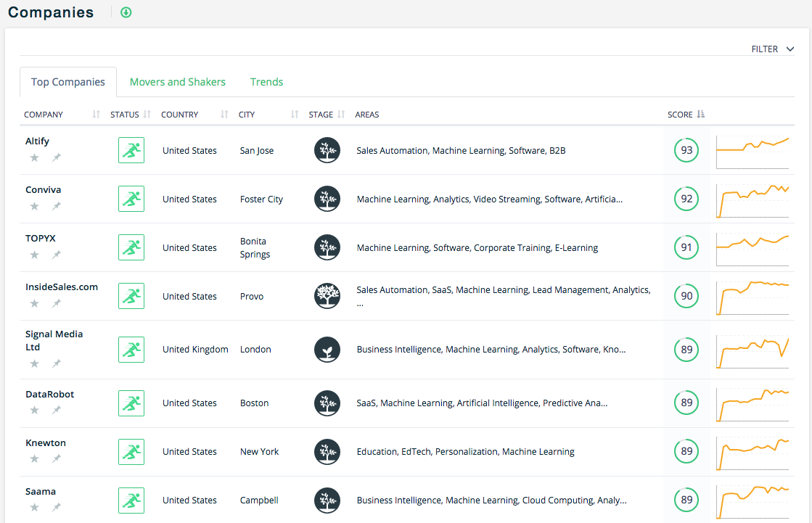Click the status icon in Signal Media row
This screenshot has height=523, width=812.
131,350
